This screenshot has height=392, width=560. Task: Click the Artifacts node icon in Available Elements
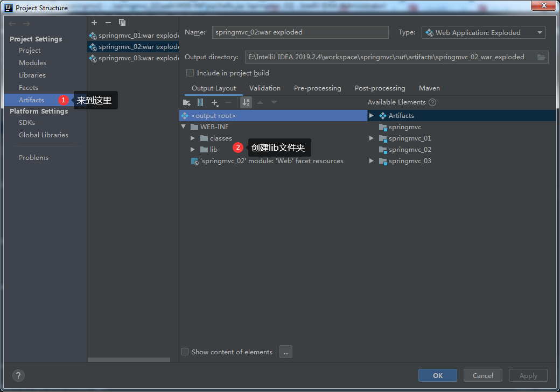point(383,116)
